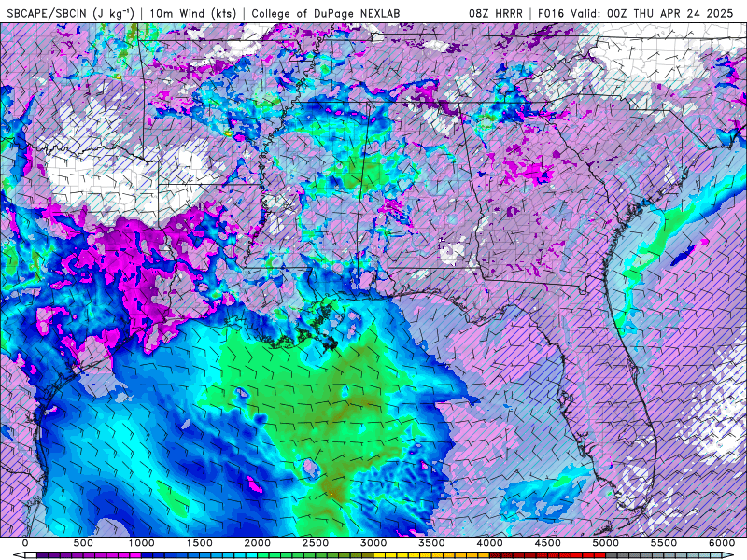This screenshot has height=560, width=747.
Task: Click the 5500 label on the color scale
Action: (664, 543)
